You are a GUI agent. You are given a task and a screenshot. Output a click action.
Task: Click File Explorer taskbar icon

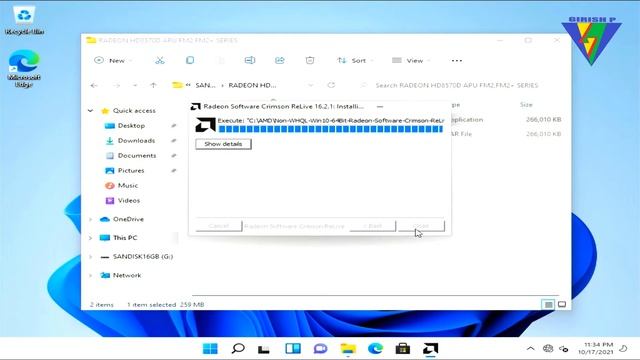pyautogui.click(x=348, y=349)
